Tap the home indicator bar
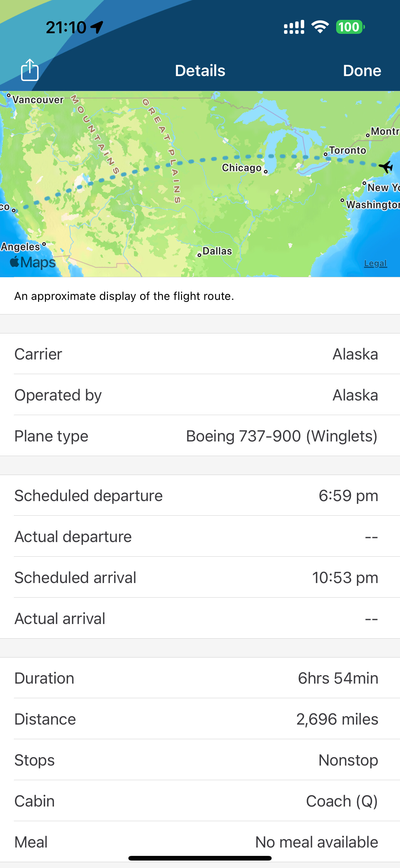This screenshot has height=868, width=400. coord(200,858)
